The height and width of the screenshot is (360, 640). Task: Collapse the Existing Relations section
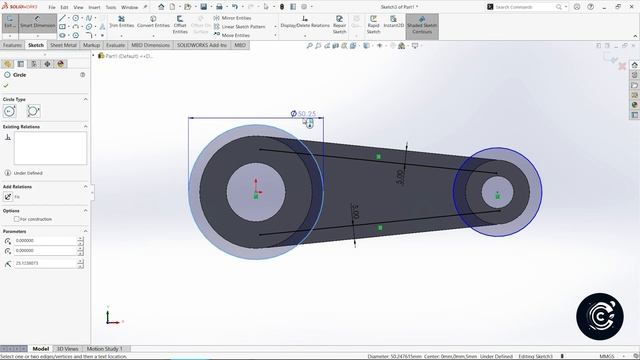tap(85, 127)
